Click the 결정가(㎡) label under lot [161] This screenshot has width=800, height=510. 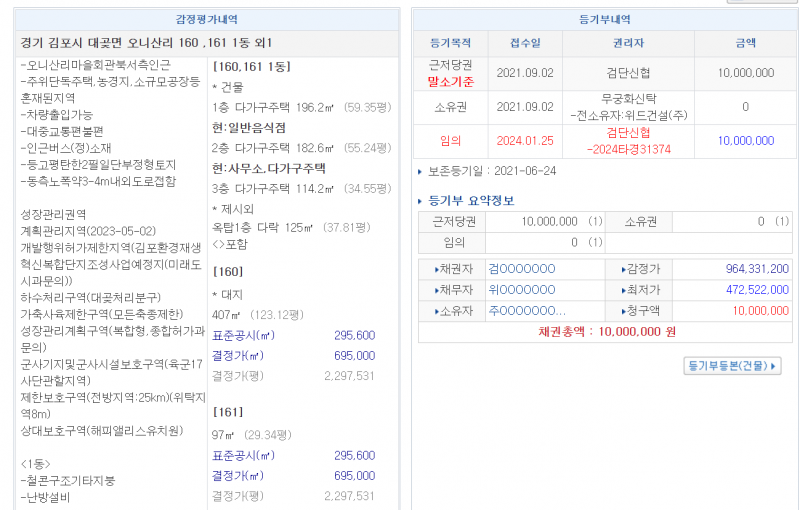pos(238,476)
